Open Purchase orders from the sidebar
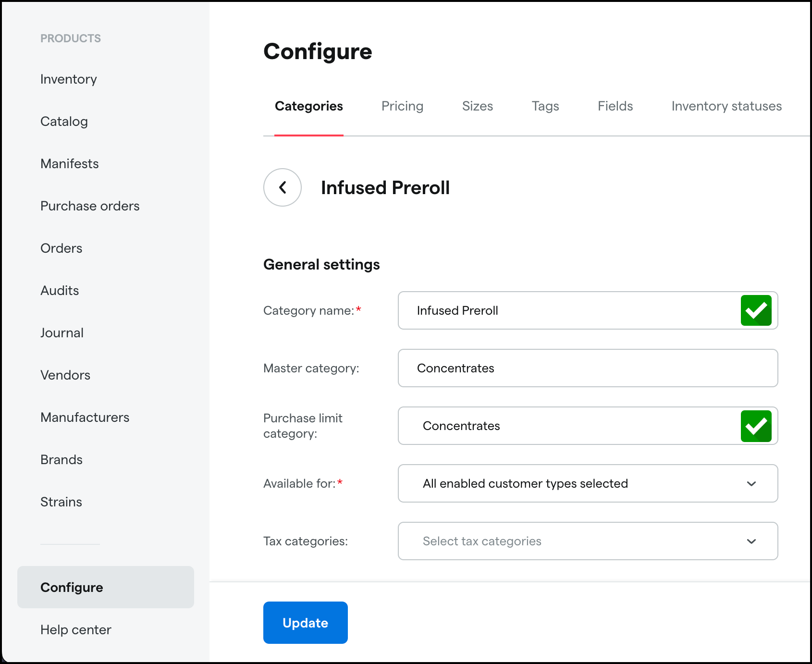 [x=90, y=206]
